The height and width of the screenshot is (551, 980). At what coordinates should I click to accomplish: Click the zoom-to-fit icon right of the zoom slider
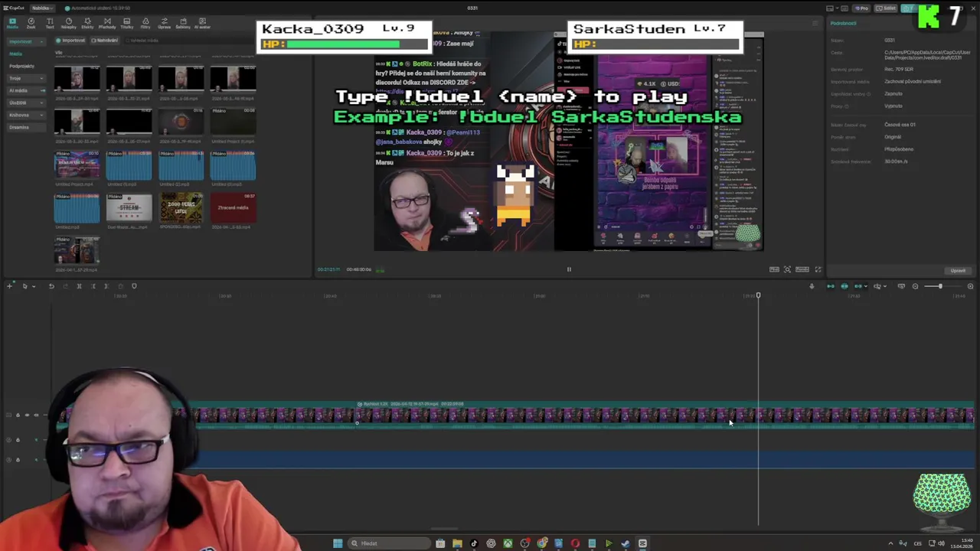(x=970, y=286)
